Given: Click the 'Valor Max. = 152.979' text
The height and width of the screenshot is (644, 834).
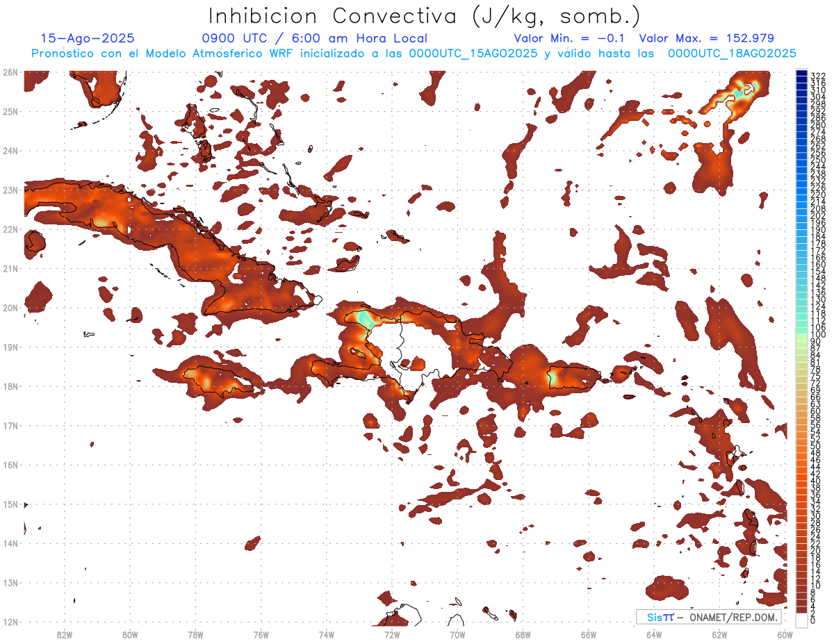Looking at the screenshot, I should pos(706,38).
